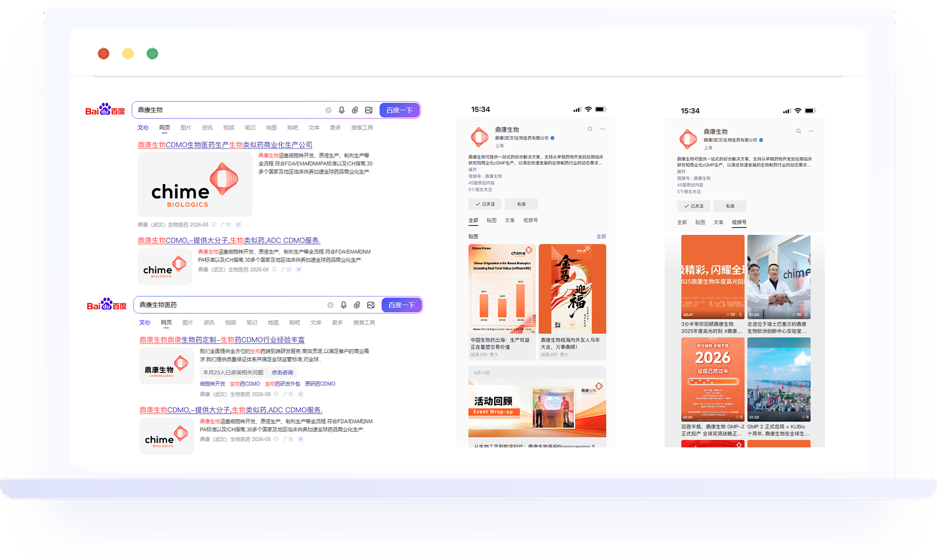
Task: Tap the 全部 link beside the 贴图 heading
Action: pyautogui.click(x=601, y=236)
